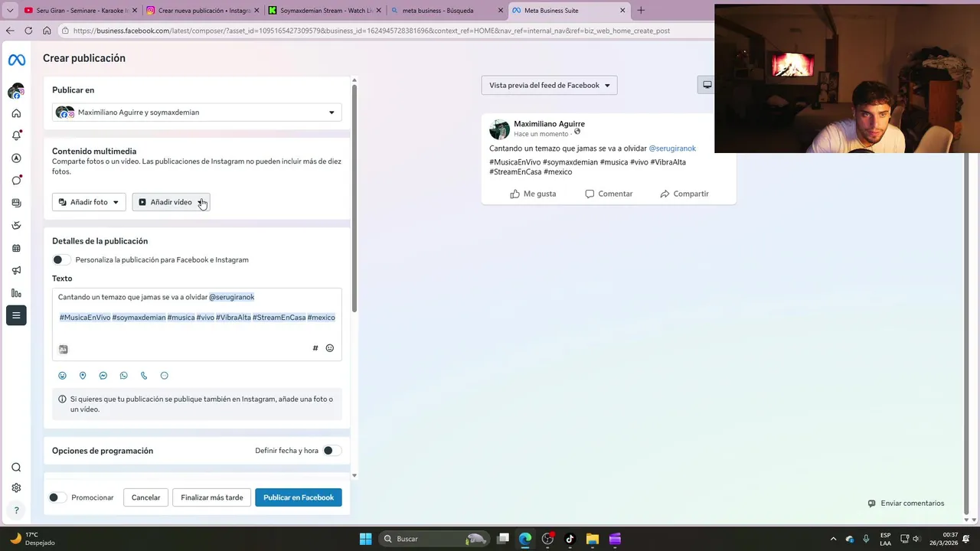Open inbox chat bubble icon in sidebar
980x551 pixels.
click(x=16, y=181)
